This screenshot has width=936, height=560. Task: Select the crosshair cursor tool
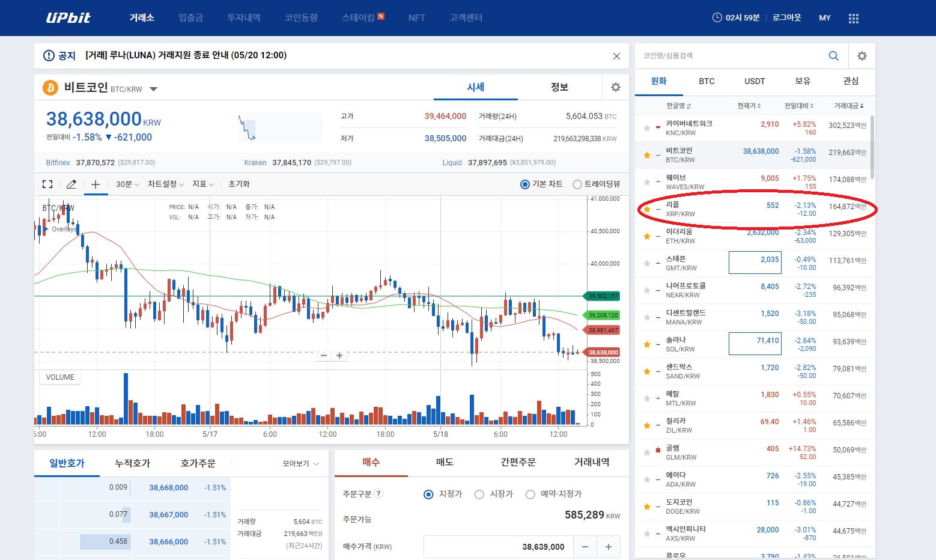coord(95,184)
